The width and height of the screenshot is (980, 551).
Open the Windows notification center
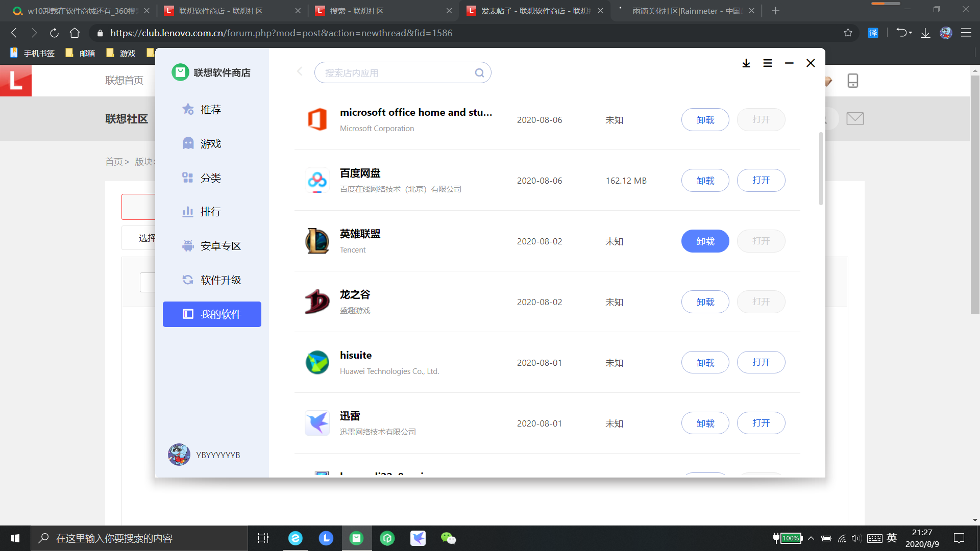959,538
